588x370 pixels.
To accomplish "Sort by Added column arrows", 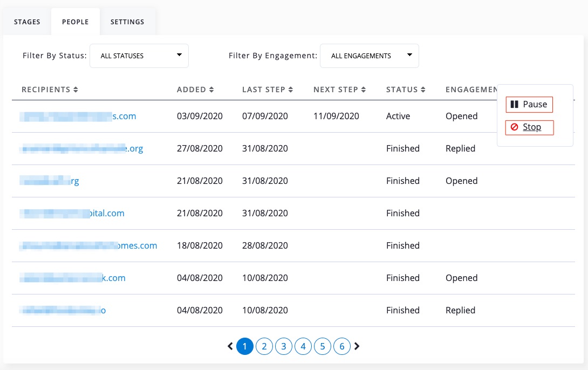I will click(211, 90).
